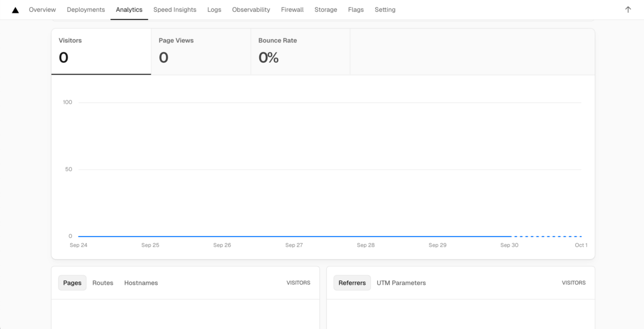Show the Page Views metric chart
Screen dimensions: 644x329
201,52
